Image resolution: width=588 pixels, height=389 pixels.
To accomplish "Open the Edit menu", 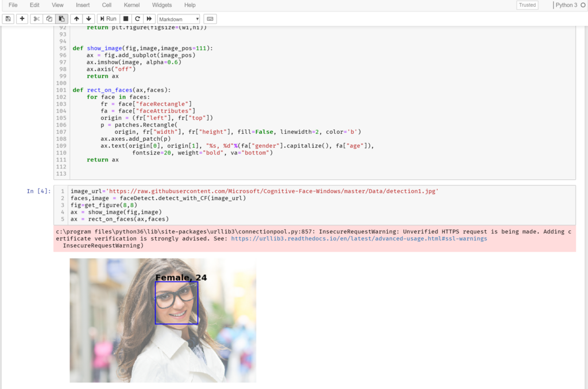I will [x=34, y=5].
